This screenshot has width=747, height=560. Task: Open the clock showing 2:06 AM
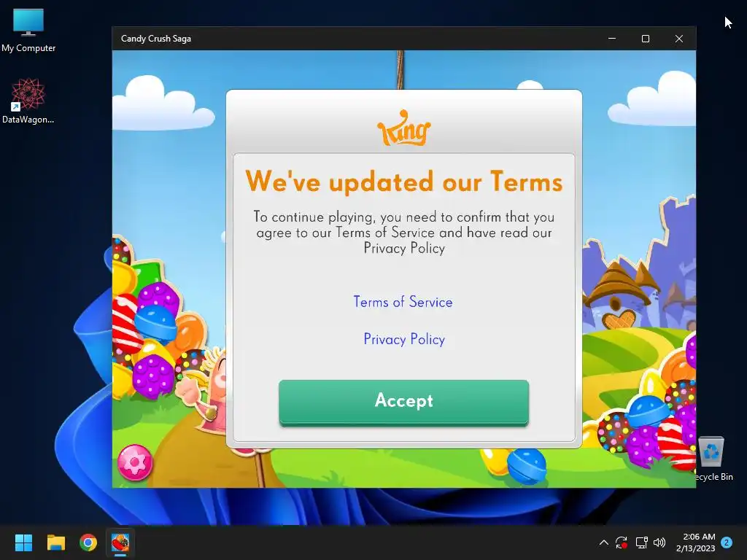tap(695, 542)
